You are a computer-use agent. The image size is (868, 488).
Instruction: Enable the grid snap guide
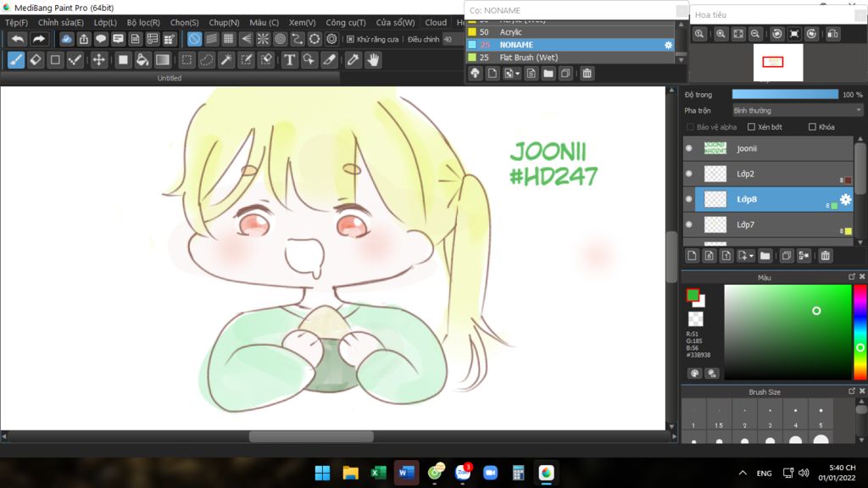(229, 39)
